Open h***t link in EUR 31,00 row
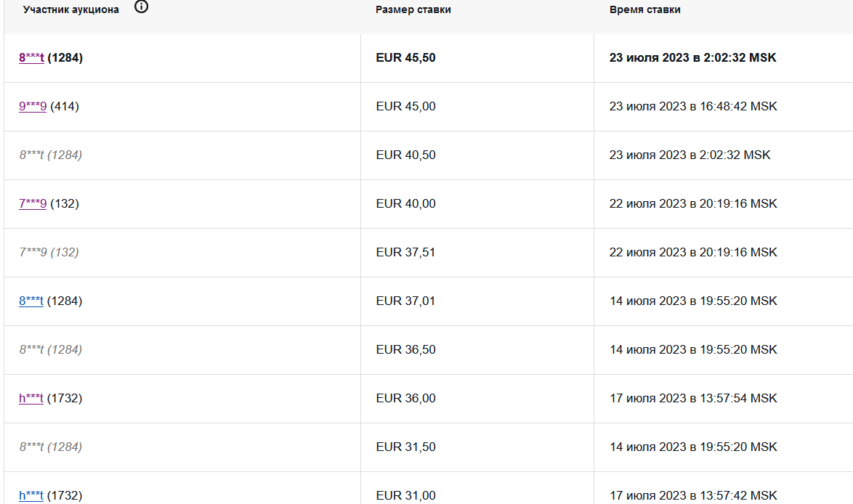 coord(31,495)
